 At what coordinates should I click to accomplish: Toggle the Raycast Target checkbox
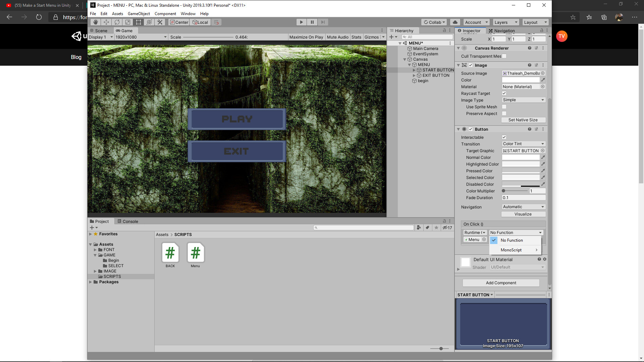(x=504, y=93)
